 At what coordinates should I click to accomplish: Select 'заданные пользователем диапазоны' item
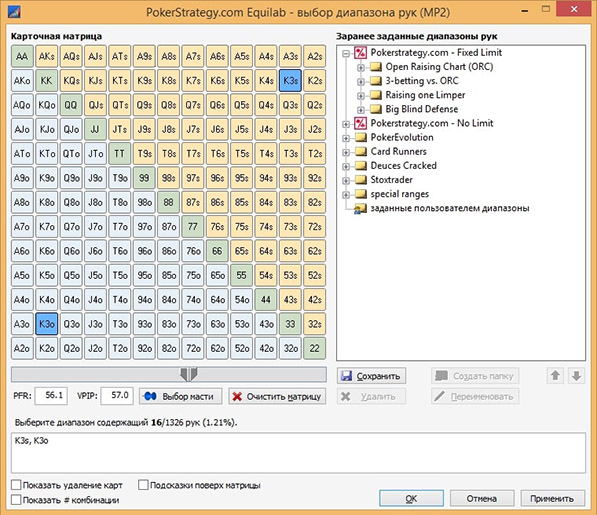point(450,208)
